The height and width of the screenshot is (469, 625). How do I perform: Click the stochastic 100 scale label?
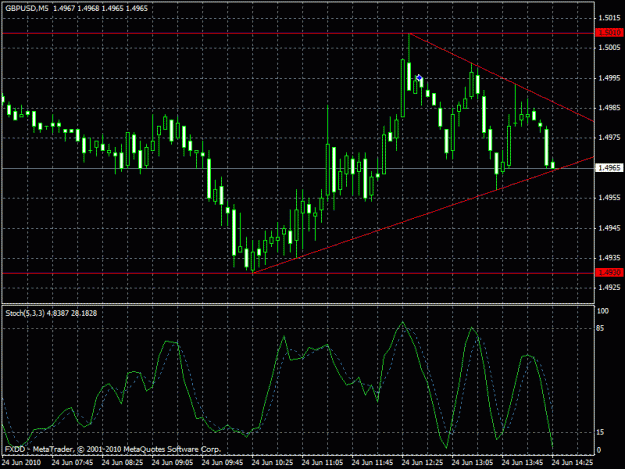tap(603, 311)
